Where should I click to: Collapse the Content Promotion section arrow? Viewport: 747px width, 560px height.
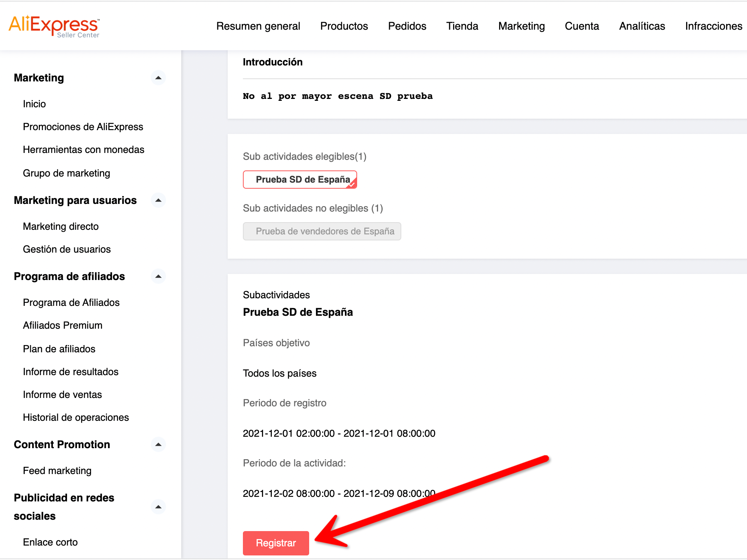click(158, 445)
